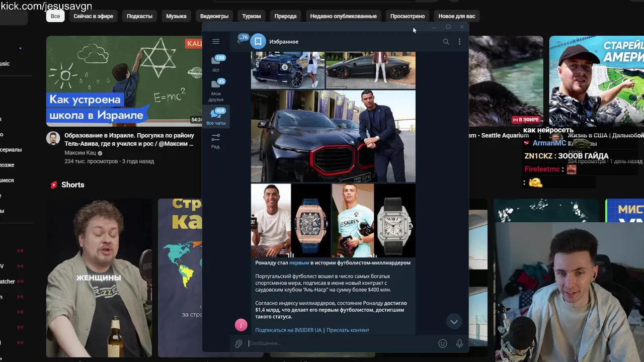This screenshot has width=644, height=362.
Task: Select the Все чаты folder
Action: (216, 117)
